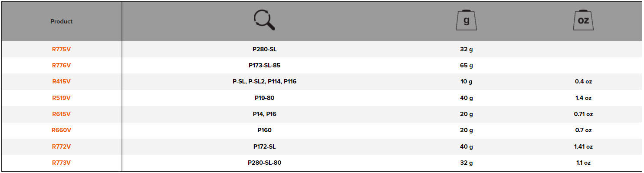Click the Product column header

(61, 21)
